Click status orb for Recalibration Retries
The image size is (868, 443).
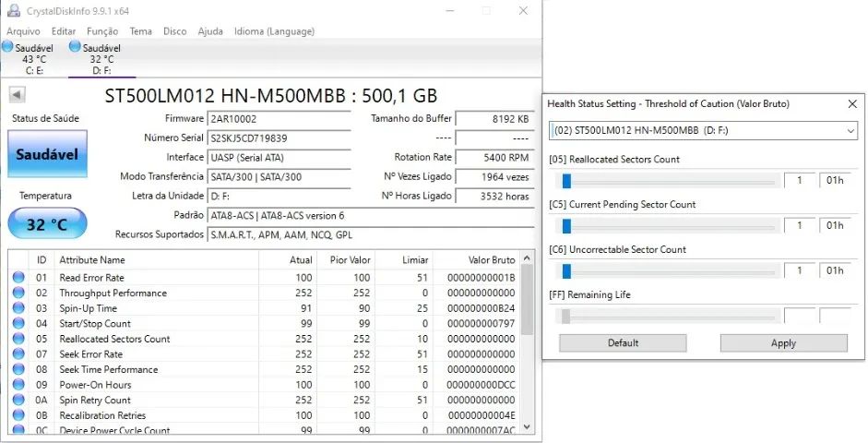tap(18, 415)
